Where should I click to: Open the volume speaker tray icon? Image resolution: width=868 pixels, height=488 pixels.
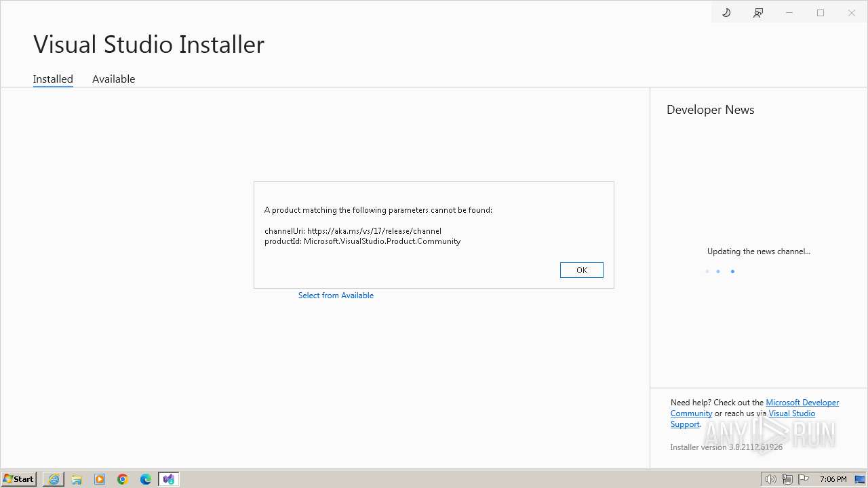771,479
